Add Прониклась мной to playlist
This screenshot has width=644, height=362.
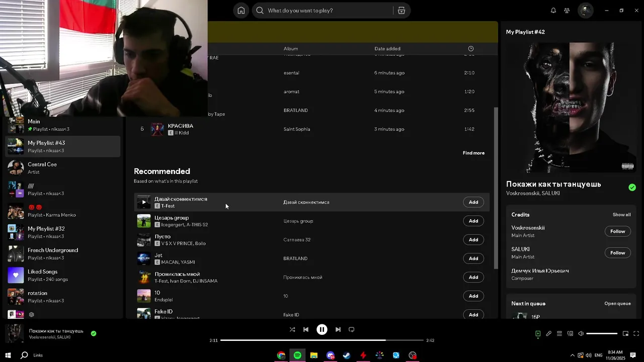(473, 277)
